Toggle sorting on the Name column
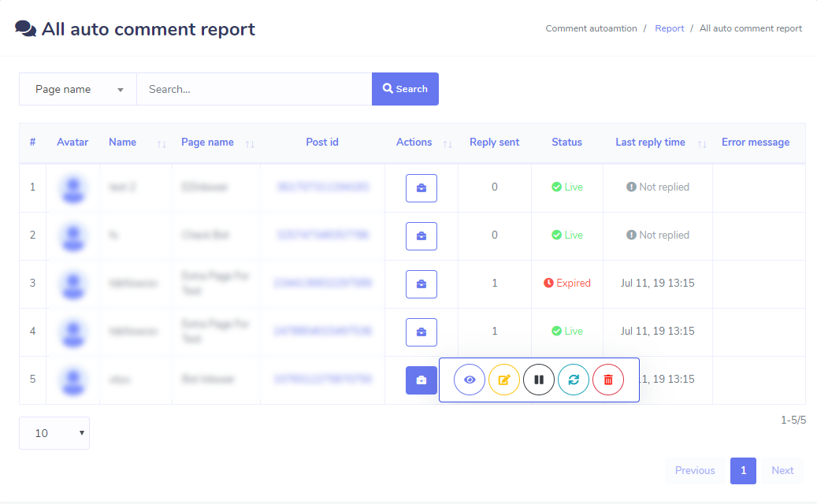 (160, 144)
